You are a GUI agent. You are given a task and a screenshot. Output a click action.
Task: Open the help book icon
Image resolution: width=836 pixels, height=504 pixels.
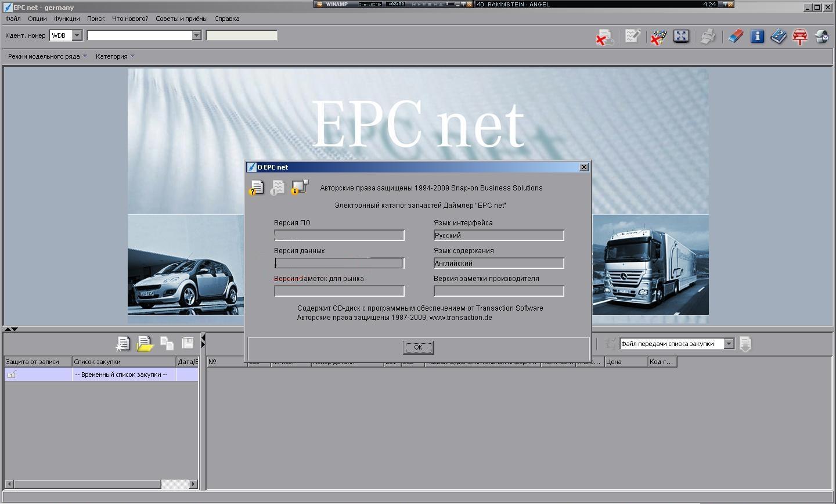click(779, 37)
